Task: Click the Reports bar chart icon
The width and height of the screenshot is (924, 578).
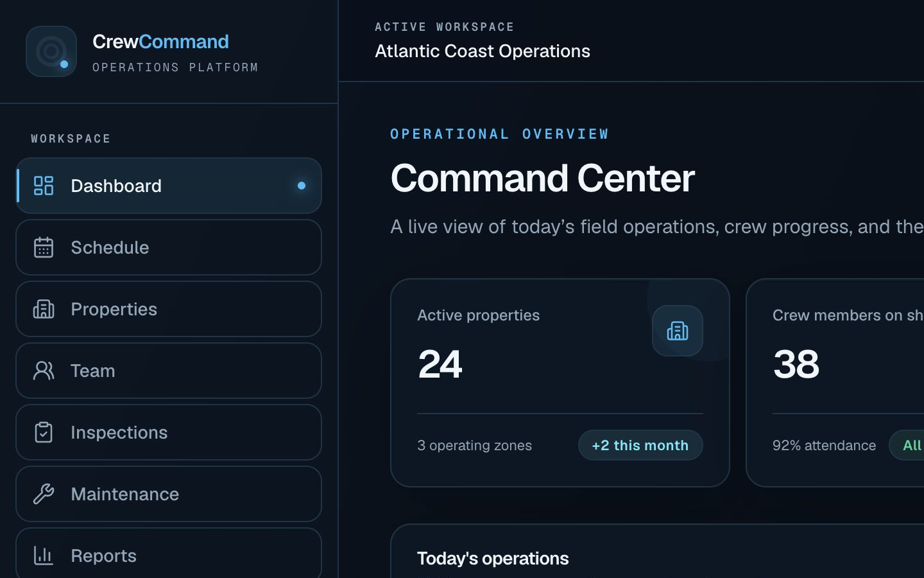Action: coord(44,556)
